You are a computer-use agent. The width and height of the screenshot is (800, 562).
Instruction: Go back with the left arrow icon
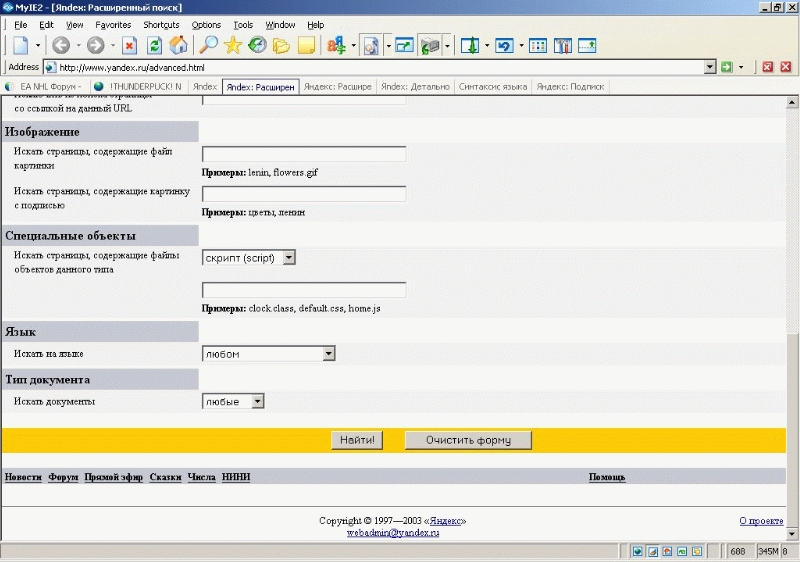pos(61,45)
